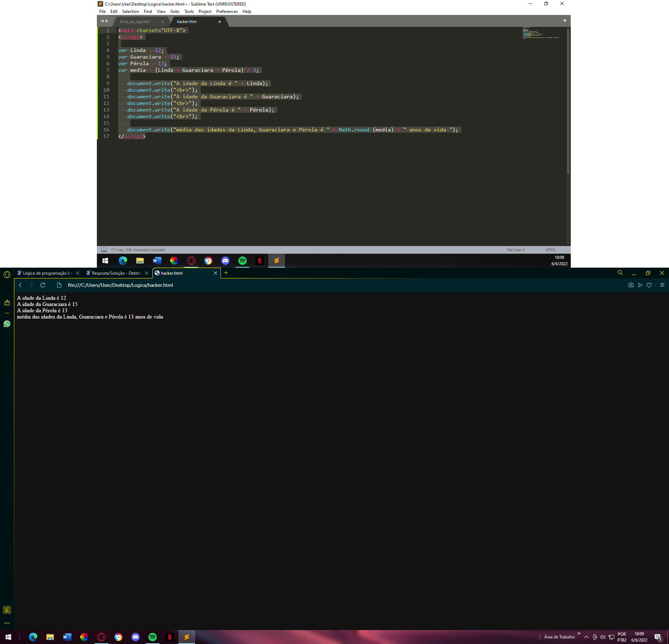669x644 pixels.
Task: Add page to bookmarks with heart icon
Action: tap(649, 285)
